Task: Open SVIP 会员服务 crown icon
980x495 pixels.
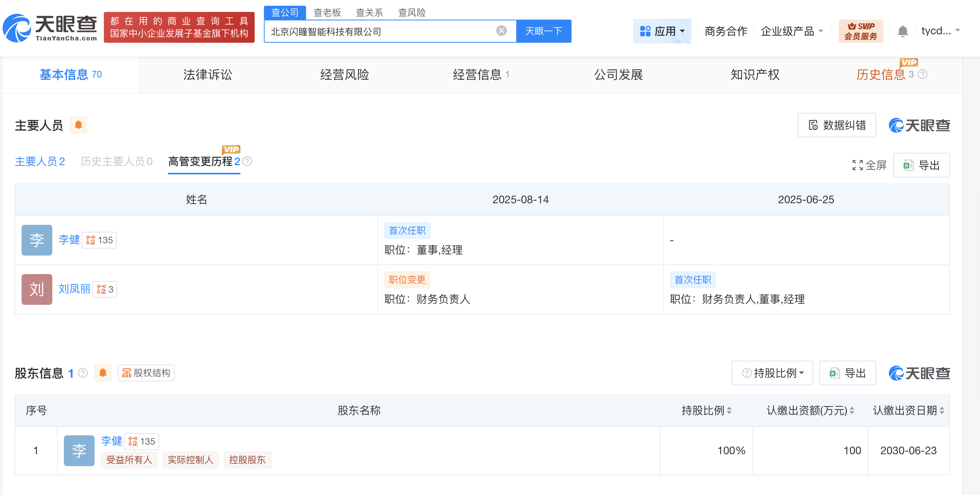Action: (861, 31)
